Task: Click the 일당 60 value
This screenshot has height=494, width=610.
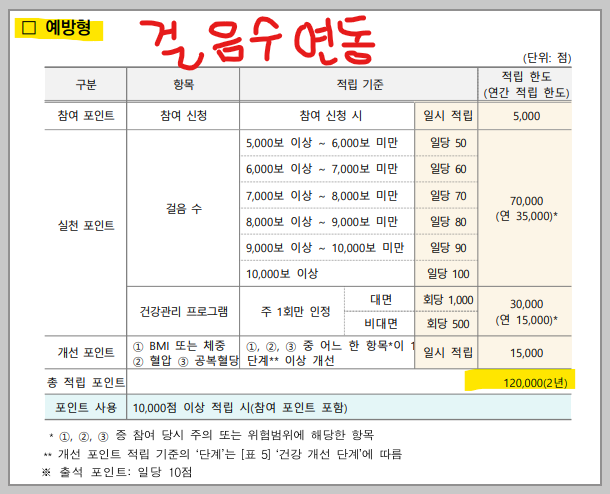Action: coord(448,169)
